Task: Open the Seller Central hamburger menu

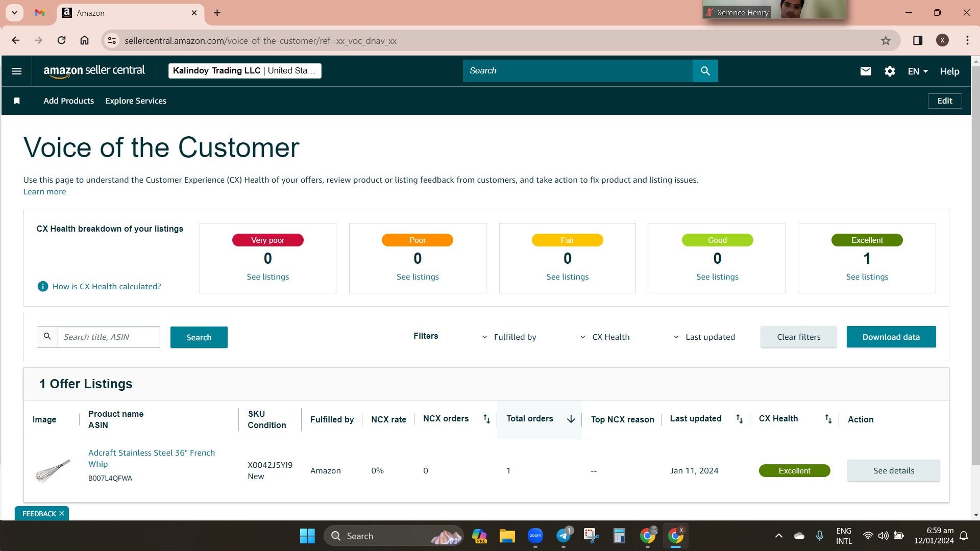Action: [16, 71]
